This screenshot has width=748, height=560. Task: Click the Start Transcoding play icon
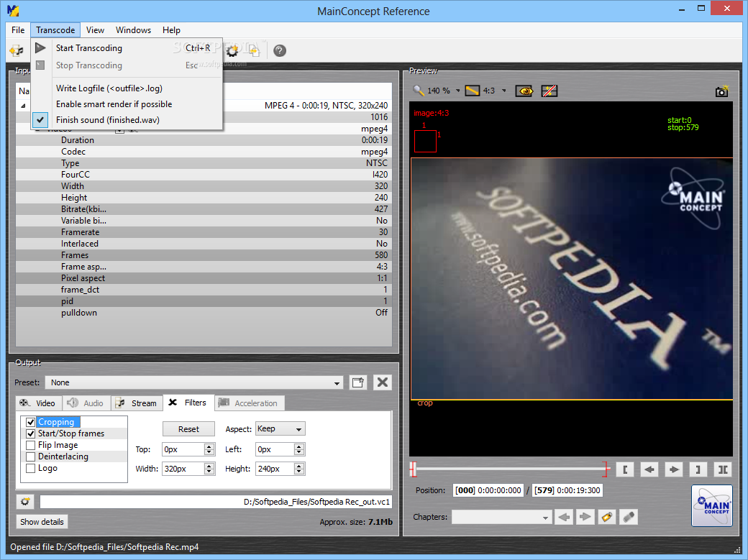40,47
